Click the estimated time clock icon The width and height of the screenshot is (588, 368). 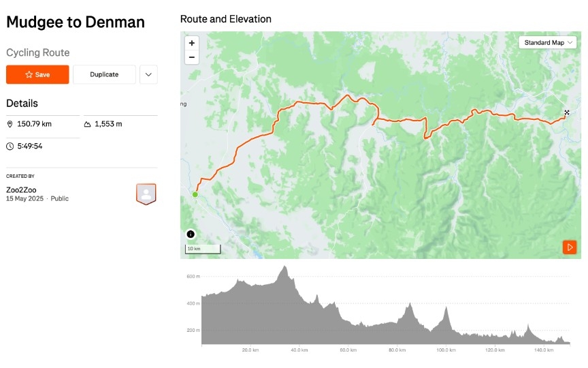coord(10,146)
